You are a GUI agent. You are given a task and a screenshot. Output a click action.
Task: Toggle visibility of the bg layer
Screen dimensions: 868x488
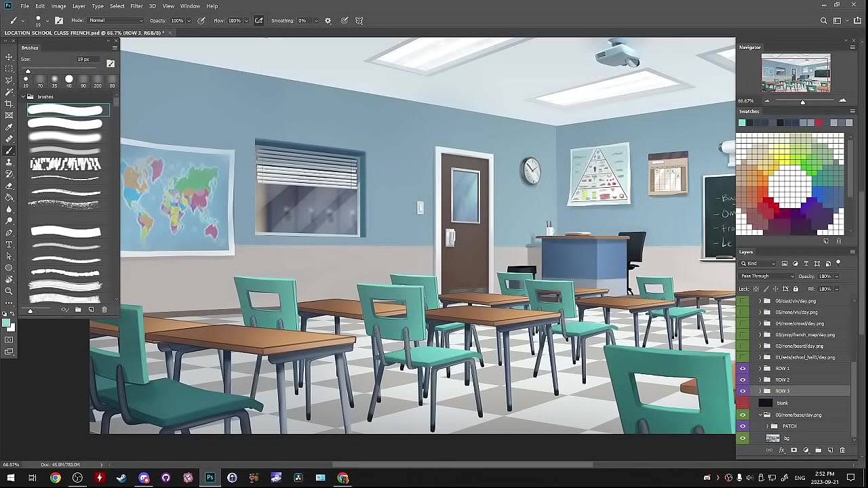(743, 439)
